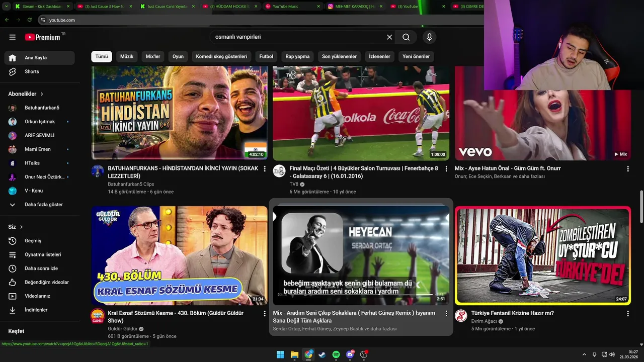Open browser tab search dropdown
Viewport: 644px width, 362px height.
(7, 7)
